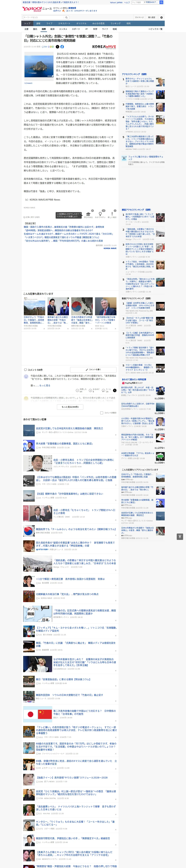Open the トピックス一覧 link

[155, 29]
